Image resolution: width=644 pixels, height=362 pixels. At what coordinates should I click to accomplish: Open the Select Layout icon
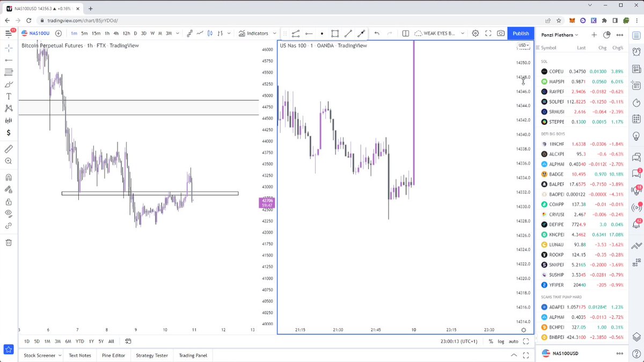pyautogui.click(x=406, y=33)
